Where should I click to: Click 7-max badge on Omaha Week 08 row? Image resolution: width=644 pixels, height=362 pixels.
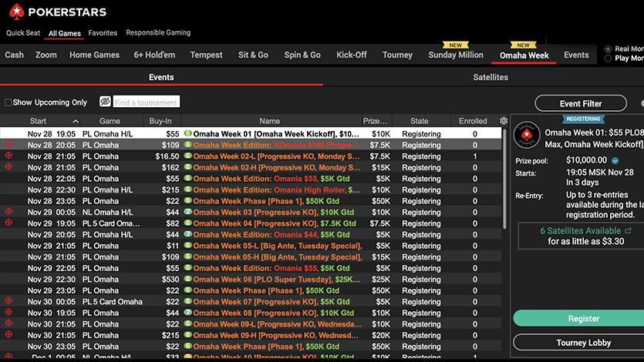pos(187,313)
